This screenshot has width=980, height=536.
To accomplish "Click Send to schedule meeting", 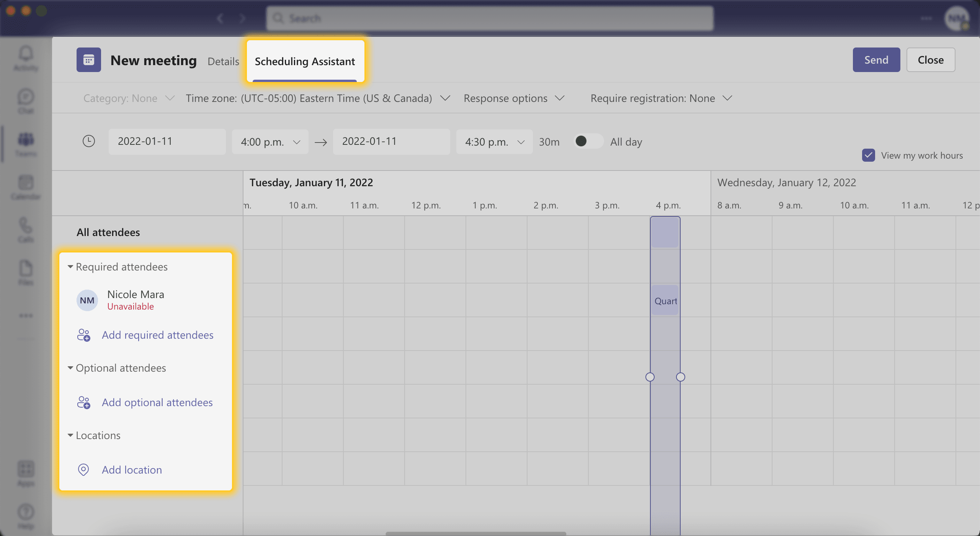I will [876, 59].
